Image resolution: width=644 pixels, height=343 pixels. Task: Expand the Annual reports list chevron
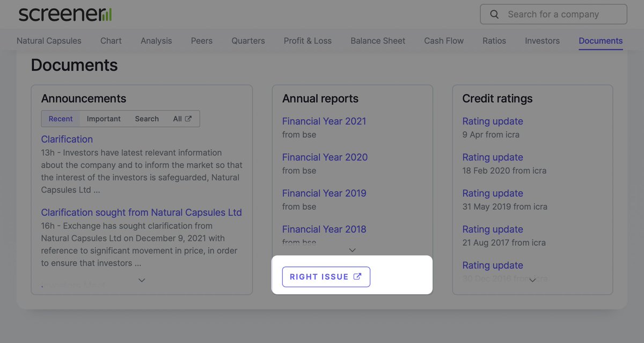pos(352,250)
